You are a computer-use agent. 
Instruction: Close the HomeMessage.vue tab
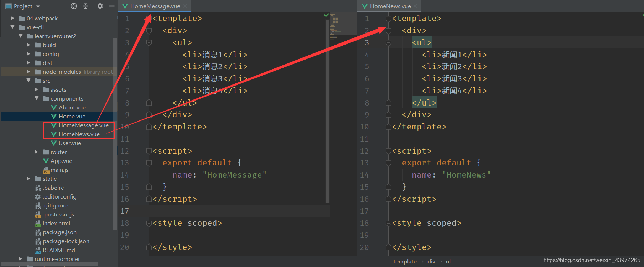(x=185, y=6)
